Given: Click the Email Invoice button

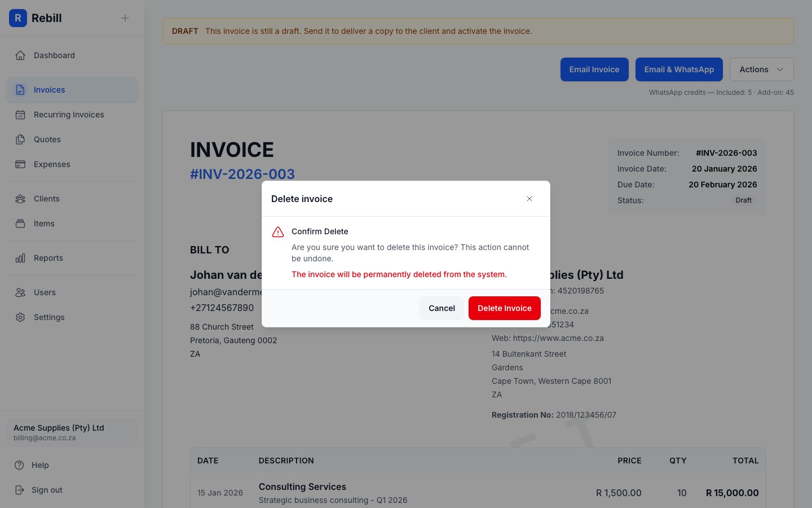Looking at the screenshot, I should pyautogui.click(x=594, y=69).
